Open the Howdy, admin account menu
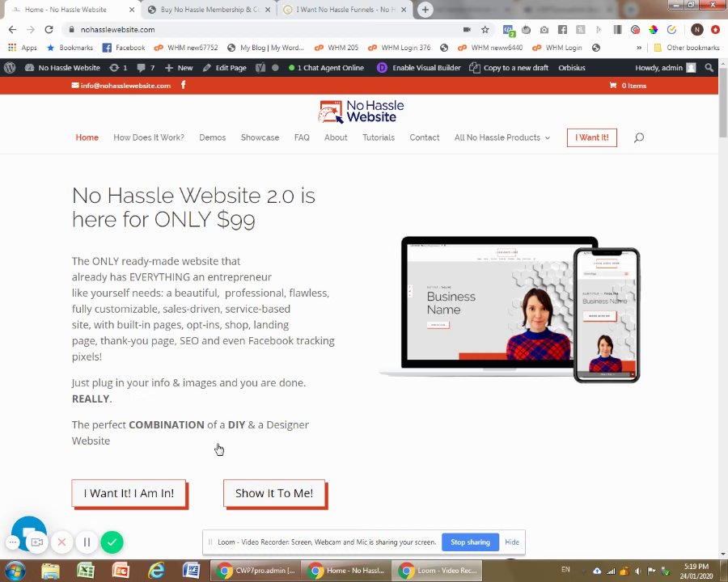This screenshot has width=728, height=582. 666,68
